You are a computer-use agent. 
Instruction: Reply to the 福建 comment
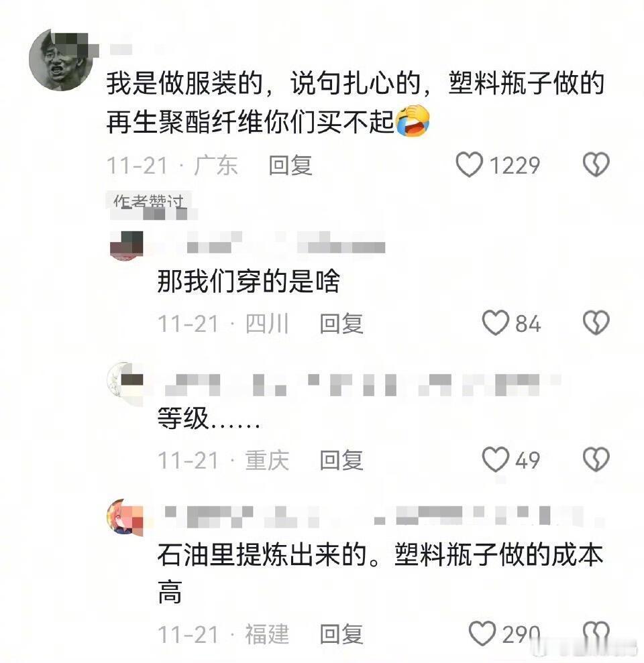[341, 634]
